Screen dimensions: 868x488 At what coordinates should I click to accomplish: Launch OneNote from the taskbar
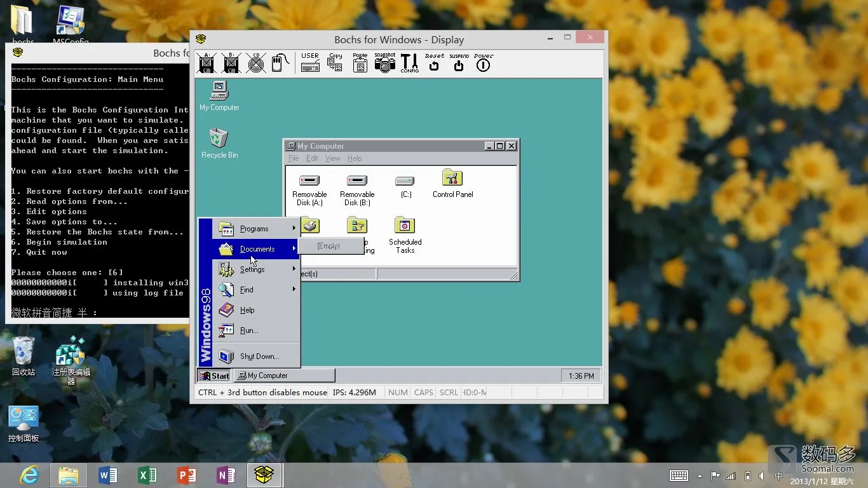[x=226, y=475]
